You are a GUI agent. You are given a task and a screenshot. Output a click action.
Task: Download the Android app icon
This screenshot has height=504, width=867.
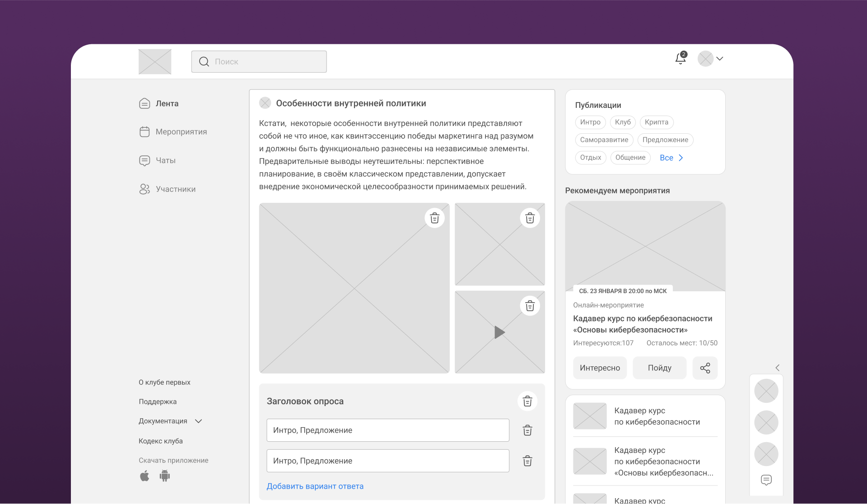165,476
